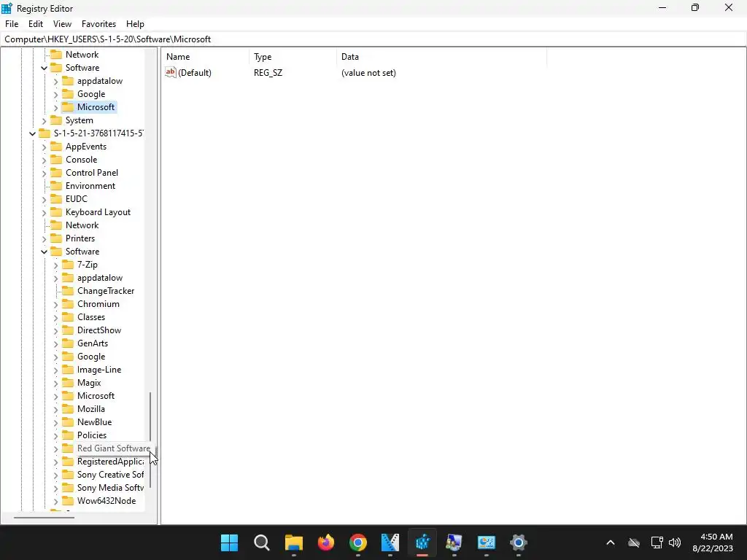
Task: Open the Edit menu
Action: click(36, 24)
